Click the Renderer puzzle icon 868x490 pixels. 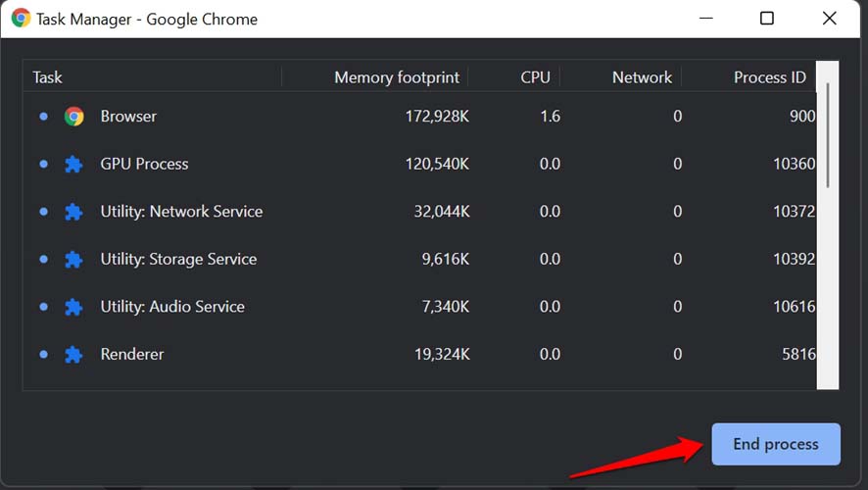point(73,355)
